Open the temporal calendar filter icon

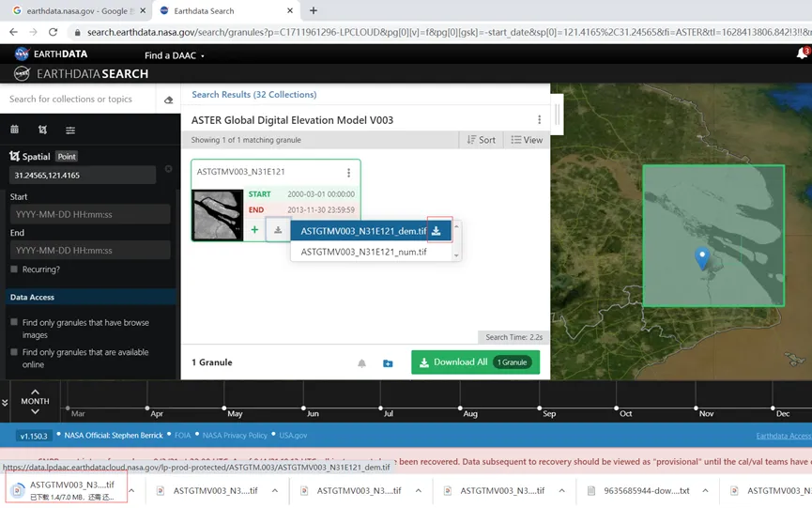pos(14,130)
